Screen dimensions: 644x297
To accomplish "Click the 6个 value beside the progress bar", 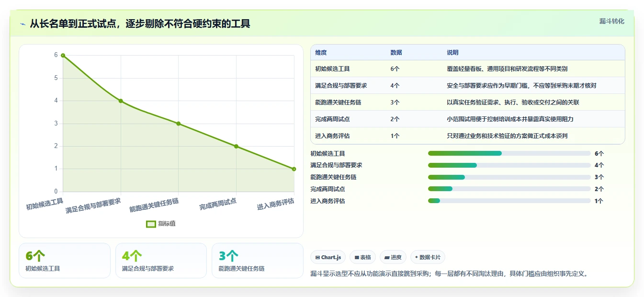I will tap(599, 153).
